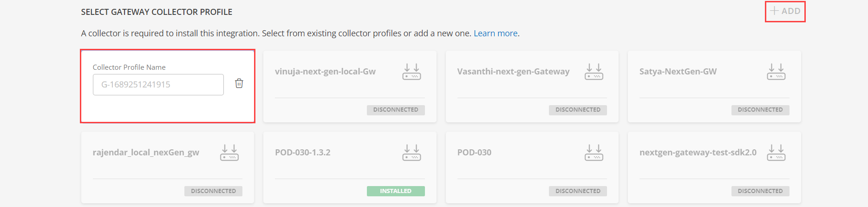
Task: Select the POD-030-1.3.2 profile name
Action: pyautogui.click(x=303, y=153)
